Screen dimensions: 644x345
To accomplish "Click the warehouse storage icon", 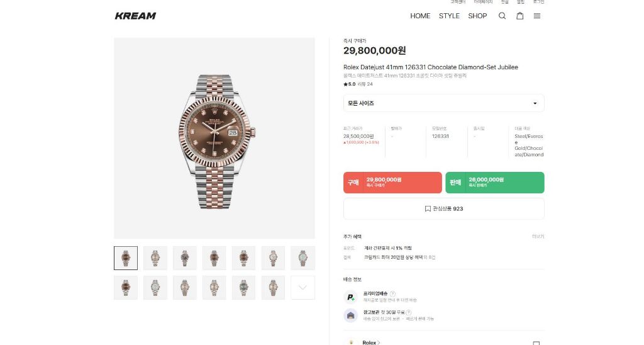I will tap(350, 315).
